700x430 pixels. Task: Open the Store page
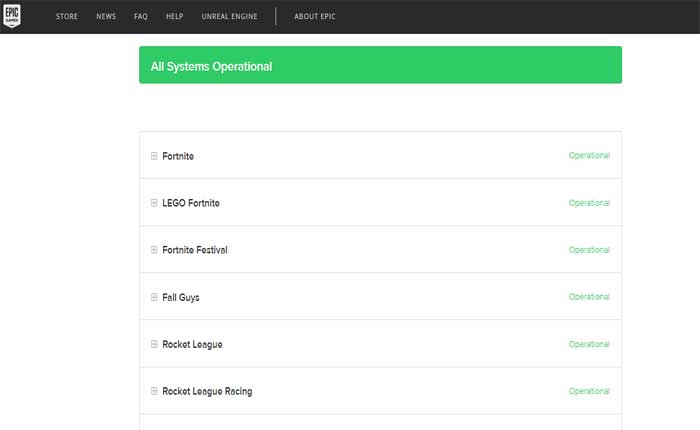pyautogui.click(x=67, y=17)
